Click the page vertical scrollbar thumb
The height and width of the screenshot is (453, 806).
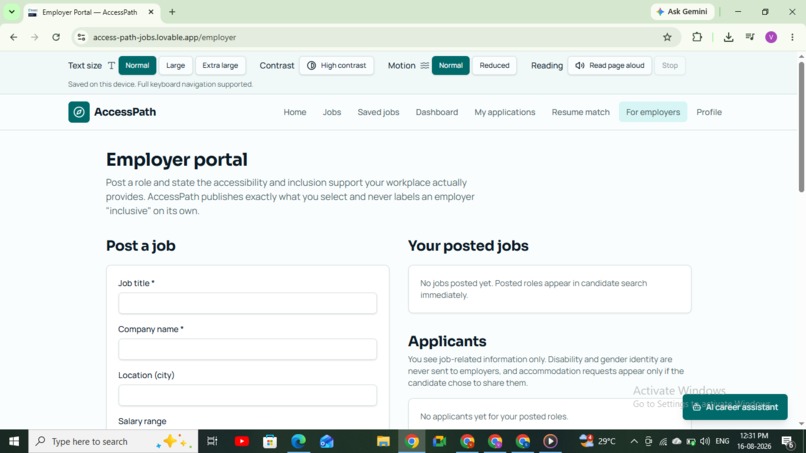[x=801, y=126]
